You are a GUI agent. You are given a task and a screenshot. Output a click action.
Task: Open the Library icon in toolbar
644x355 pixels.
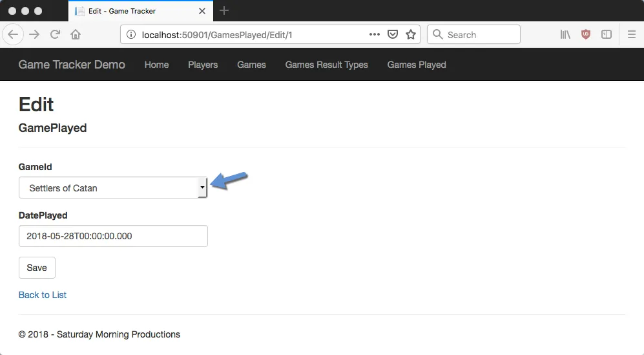(x=565, y=34)
